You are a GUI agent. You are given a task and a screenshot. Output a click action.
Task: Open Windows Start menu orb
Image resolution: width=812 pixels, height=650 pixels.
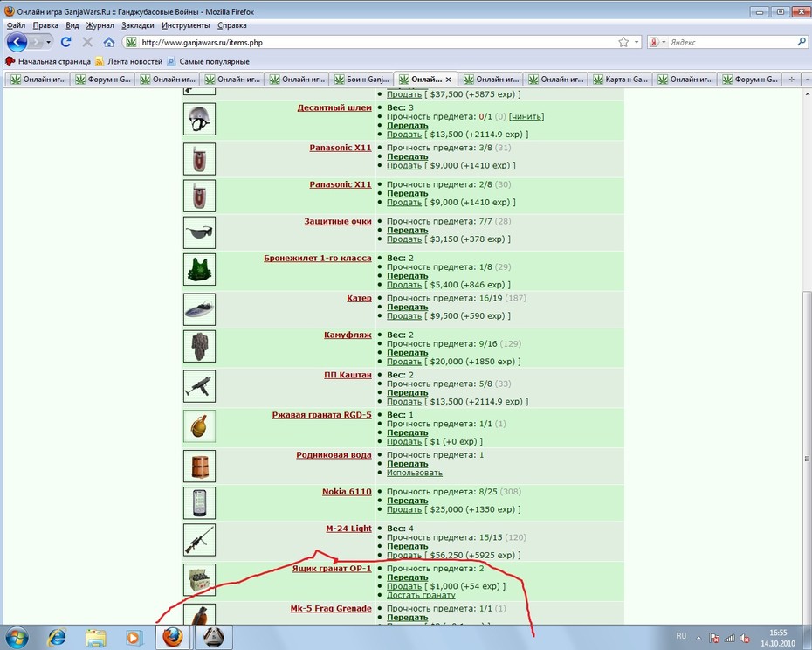coord(16,637)
